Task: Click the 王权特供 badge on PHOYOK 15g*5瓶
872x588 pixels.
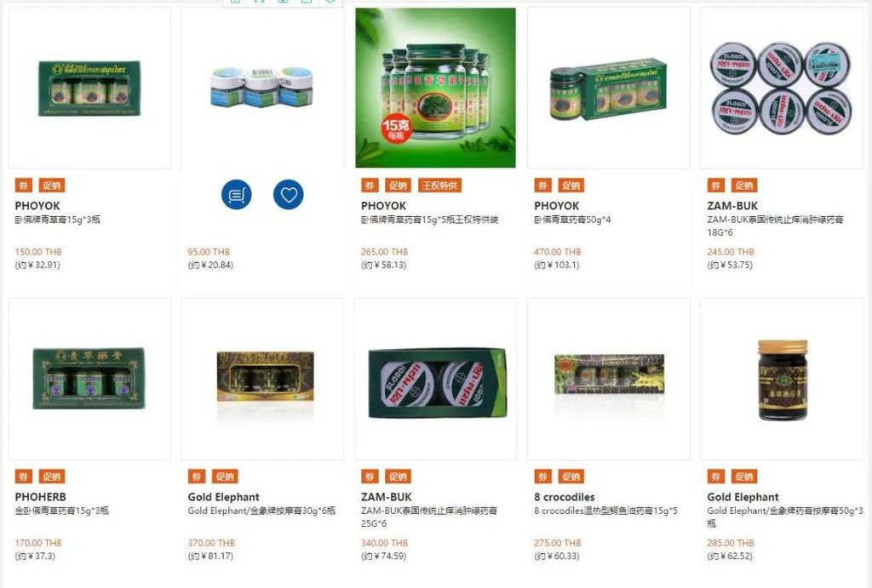Action: pyautogui.click(x=439, y=185)
